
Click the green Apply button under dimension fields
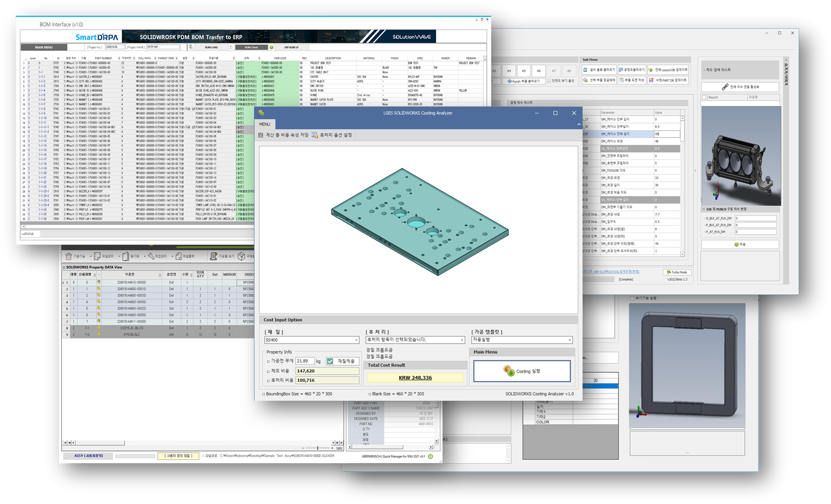740,244
